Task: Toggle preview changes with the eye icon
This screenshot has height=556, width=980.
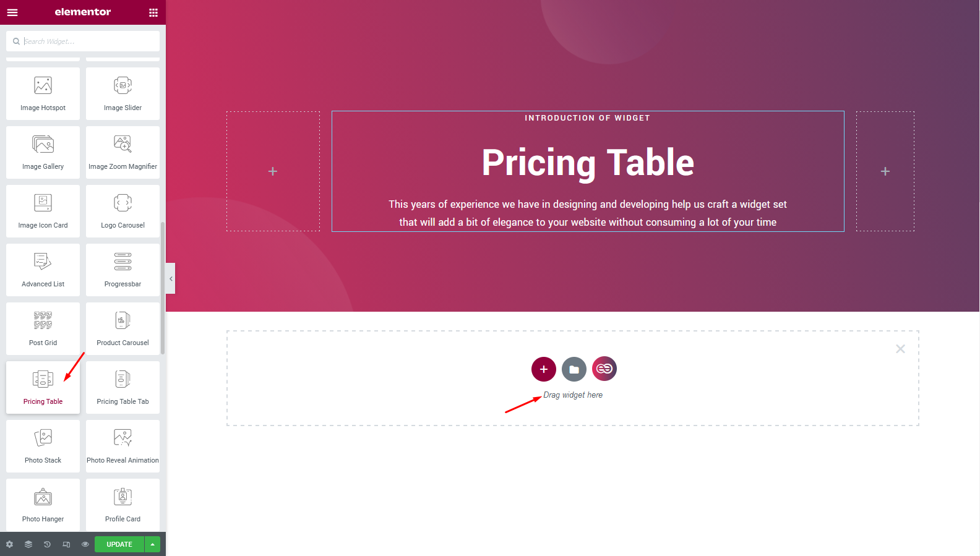Action: [x=85, y=544]
